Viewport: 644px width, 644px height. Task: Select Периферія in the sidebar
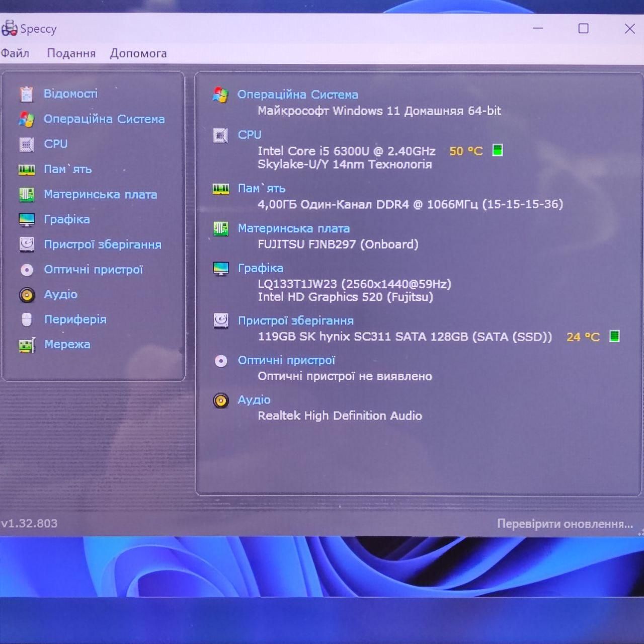click(x=75, y=319)
